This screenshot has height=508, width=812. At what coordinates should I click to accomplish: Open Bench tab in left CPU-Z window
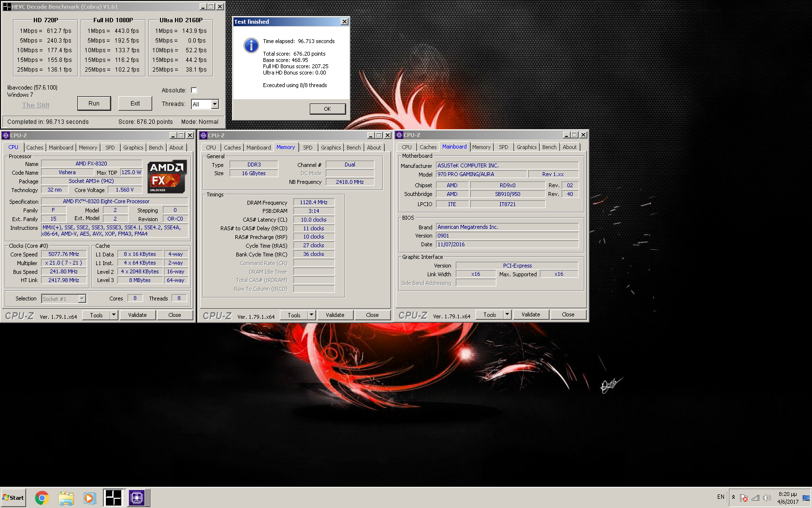(x=156, y=148)
